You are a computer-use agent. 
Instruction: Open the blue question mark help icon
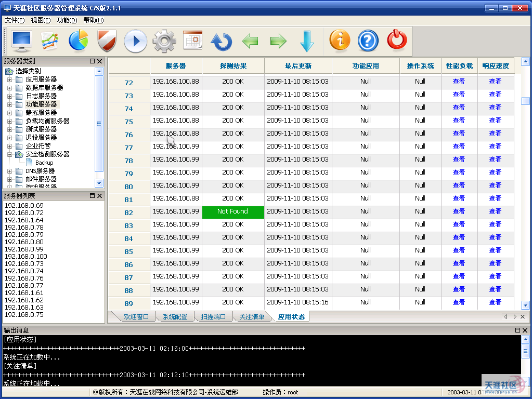(x=368, y=41)
